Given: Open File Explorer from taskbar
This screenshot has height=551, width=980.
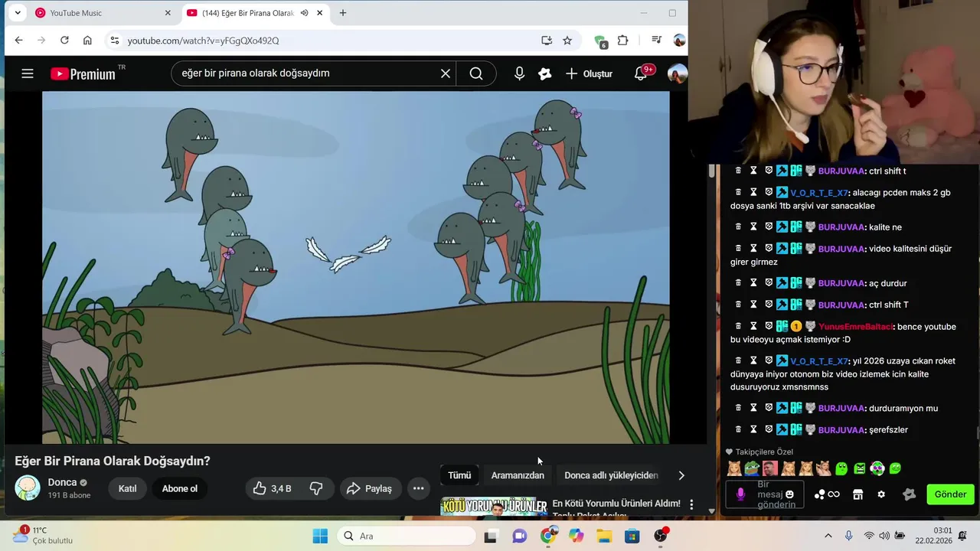Looking at the screenshot, I should (x=604, y=536).
